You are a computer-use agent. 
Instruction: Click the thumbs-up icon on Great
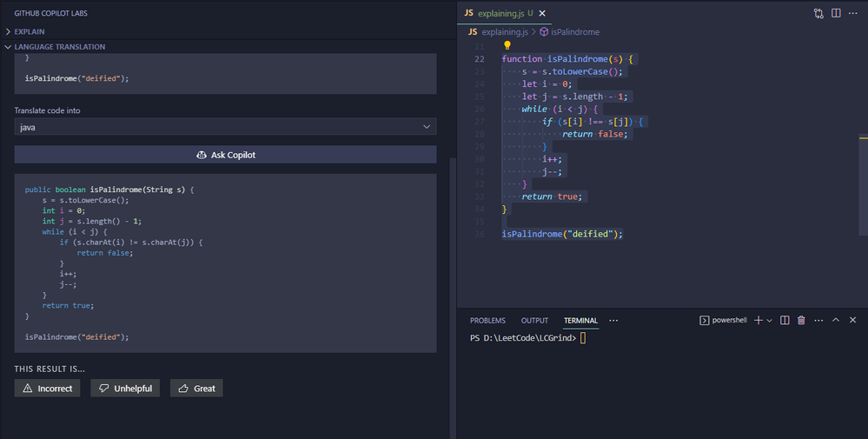click(183, 388)
